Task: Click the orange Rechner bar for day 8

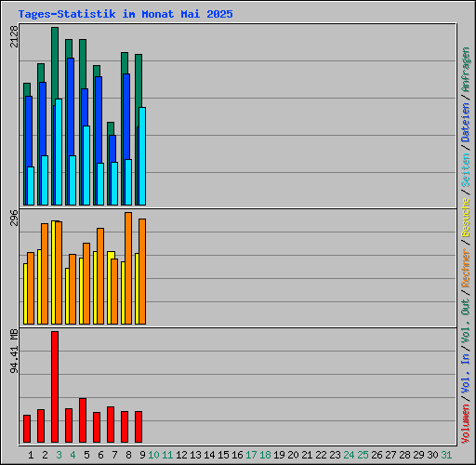Action: pyautogui.click(x=128, y=268)
